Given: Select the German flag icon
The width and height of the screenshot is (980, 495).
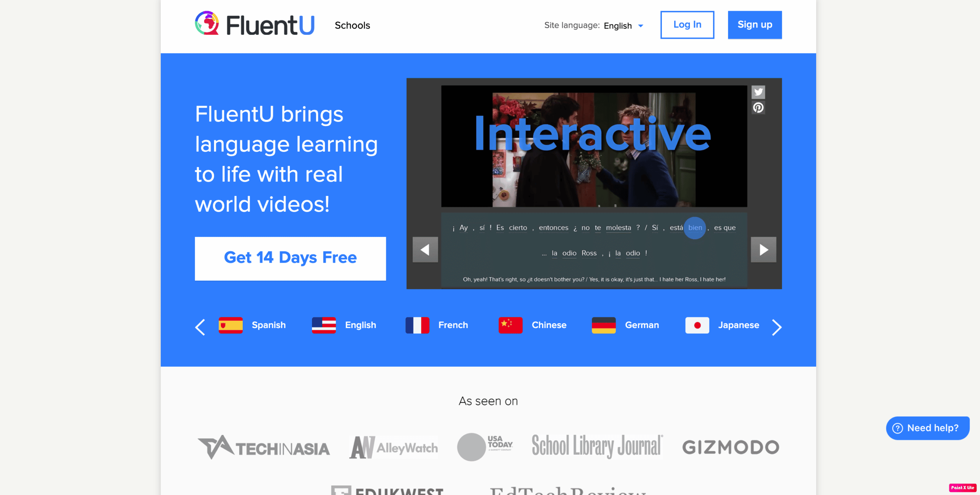Looking at the screenshot, I should 604,325.
